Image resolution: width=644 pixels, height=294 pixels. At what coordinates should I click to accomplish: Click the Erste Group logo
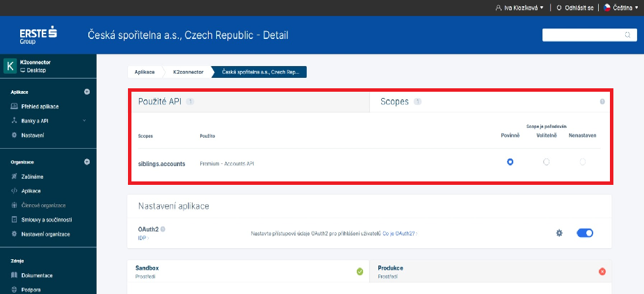(38, 35)
